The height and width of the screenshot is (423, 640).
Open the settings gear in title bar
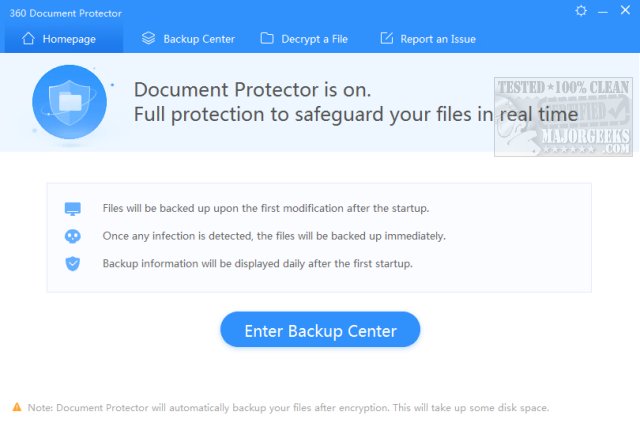tap(582, 11)
